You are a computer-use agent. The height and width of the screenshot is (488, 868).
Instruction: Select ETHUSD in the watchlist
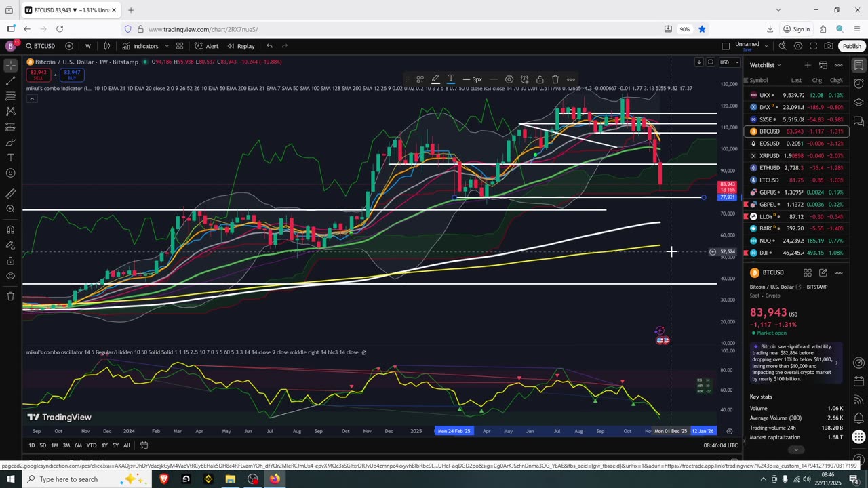point(796,168)
